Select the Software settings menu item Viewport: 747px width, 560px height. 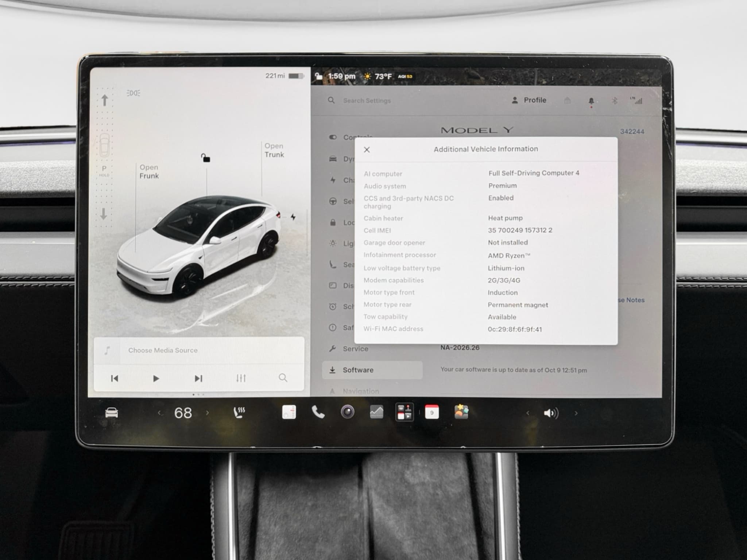pos(372,370)
